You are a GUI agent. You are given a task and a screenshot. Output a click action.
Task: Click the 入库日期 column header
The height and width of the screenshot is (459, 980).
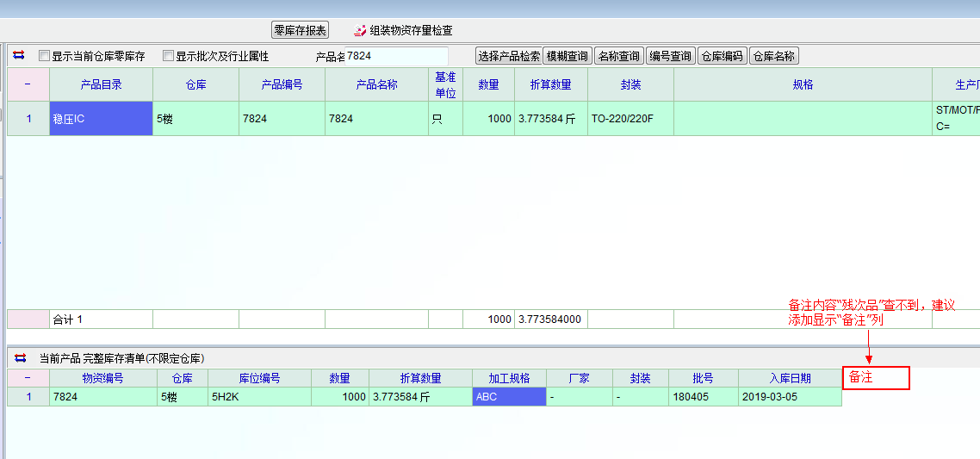(790, 378)
